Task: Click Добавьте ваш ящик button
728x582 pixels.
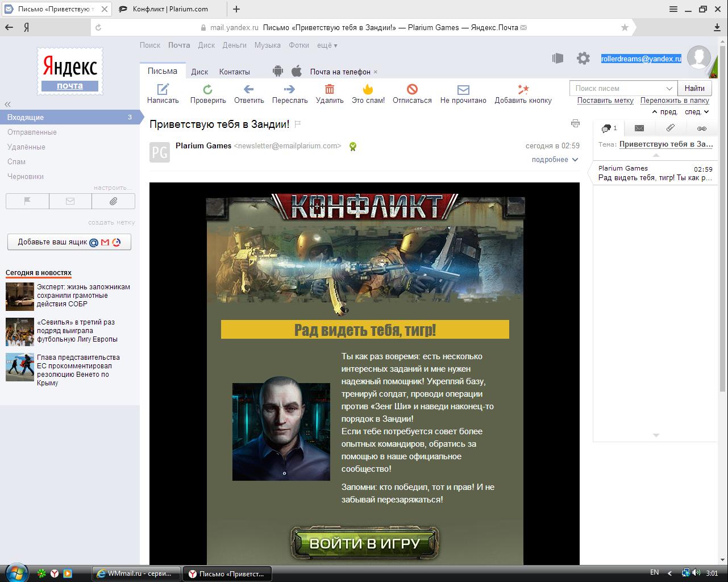Action: (x=69, y=242)
